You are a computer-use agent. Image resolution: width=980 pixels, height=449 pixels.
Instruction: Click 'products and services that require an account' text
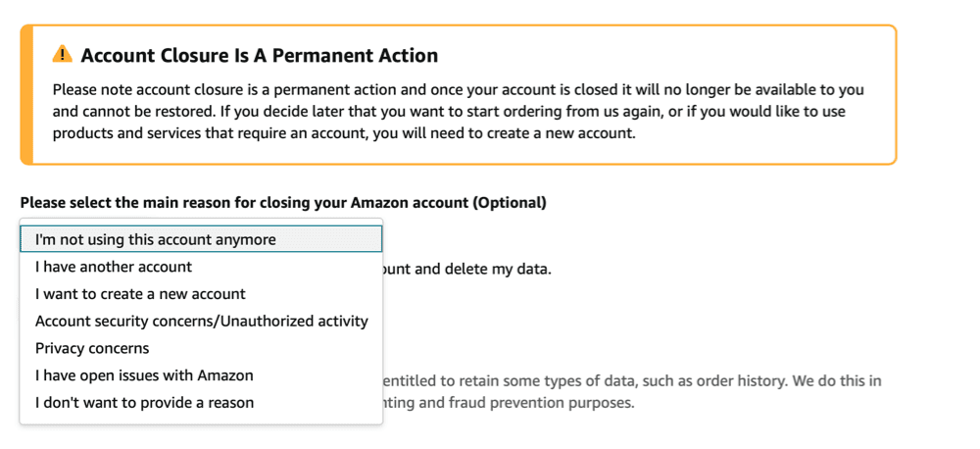tap(208, 133)
